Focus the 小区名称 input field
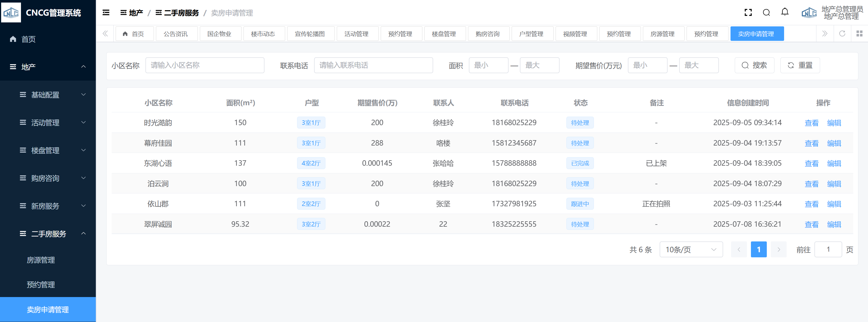The image size is (868, 322). (205, 65)
